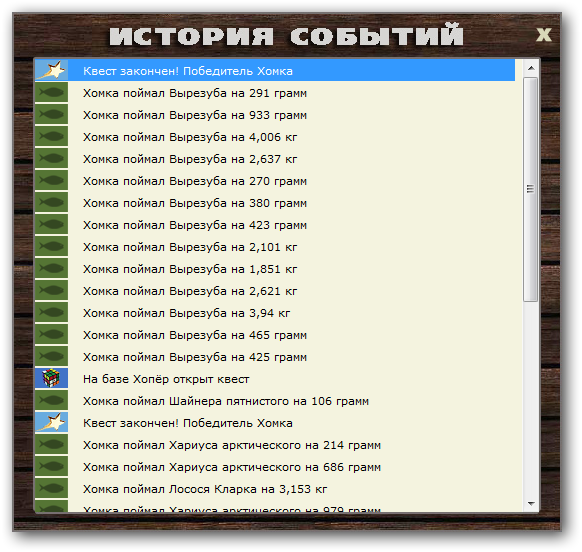
Task: Click the fish icon beside the 1,851 кг catch
Action: [x=52, y=268]
